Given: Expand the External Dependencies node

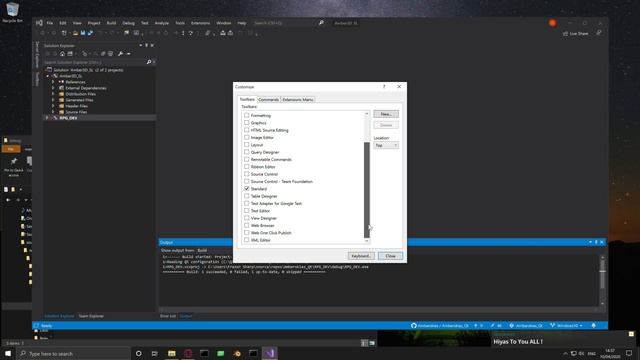Looking at the screenshot, I should pyautogui.click(x=53, y=88).
